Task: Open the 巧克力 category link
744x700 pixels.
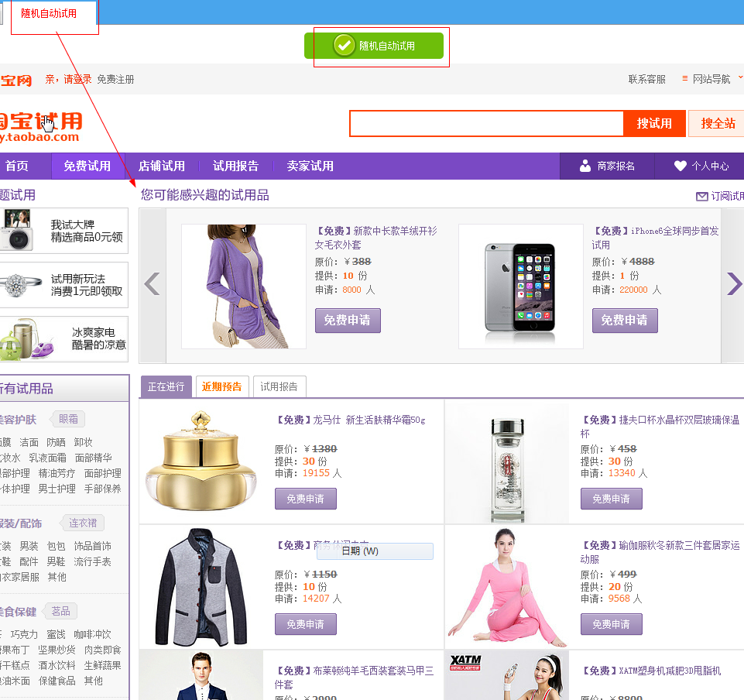Action: (24, 634)
